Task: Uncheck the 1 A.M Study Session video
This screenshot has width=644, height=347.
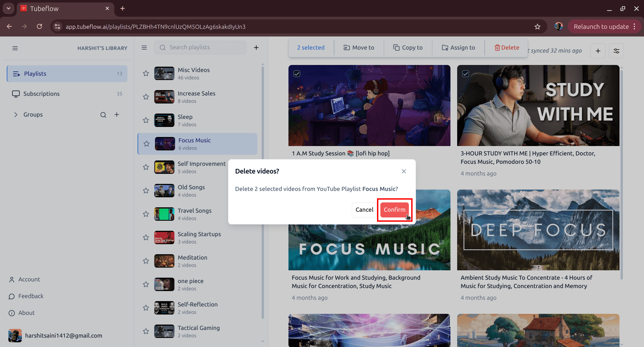Action: tap(297, 73)
